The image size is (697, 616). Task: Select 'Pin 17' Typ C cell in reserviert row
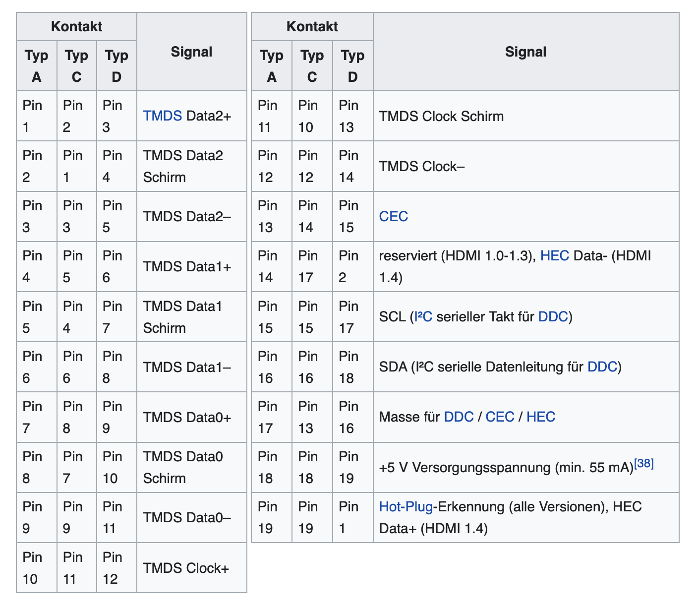pos(312,267)
